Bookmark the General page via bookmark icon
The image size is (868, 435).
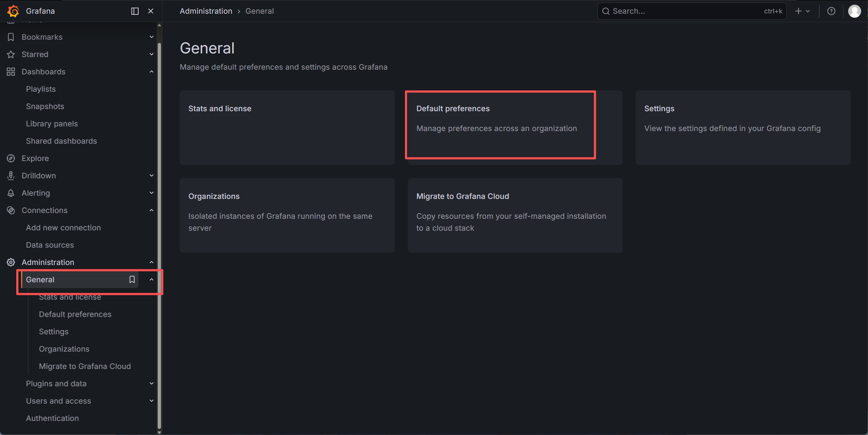point(132,280)
